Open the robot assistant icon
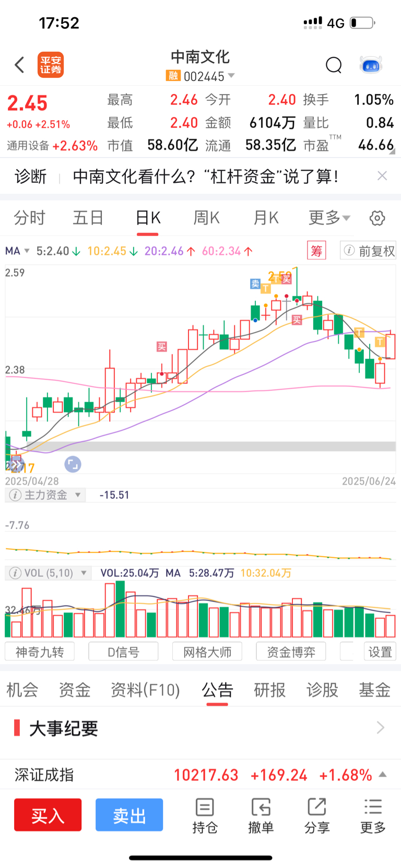 [x=371, y=65]
